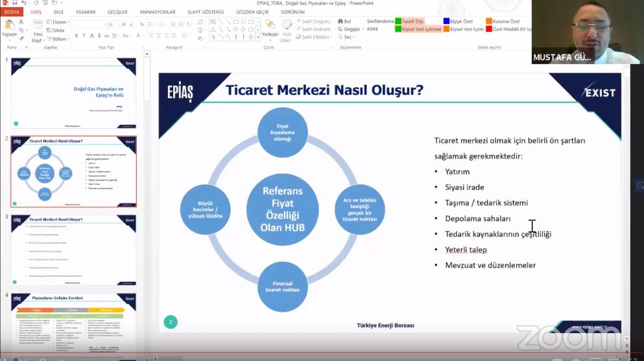This screenshot has height=361, width=644.
Task: Click the bullet text Siyasi irade
Action: tap(464, 187)
